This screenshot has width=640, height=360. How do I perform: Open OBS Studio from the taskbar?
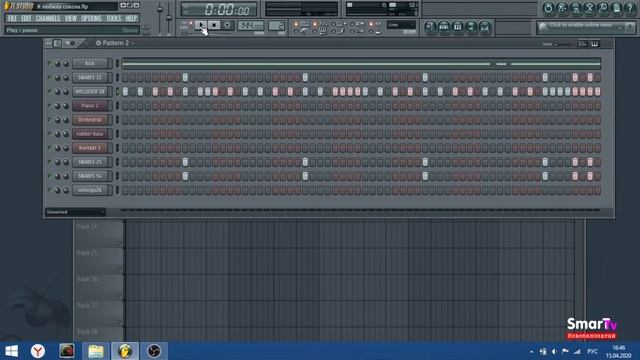point(154,351)
